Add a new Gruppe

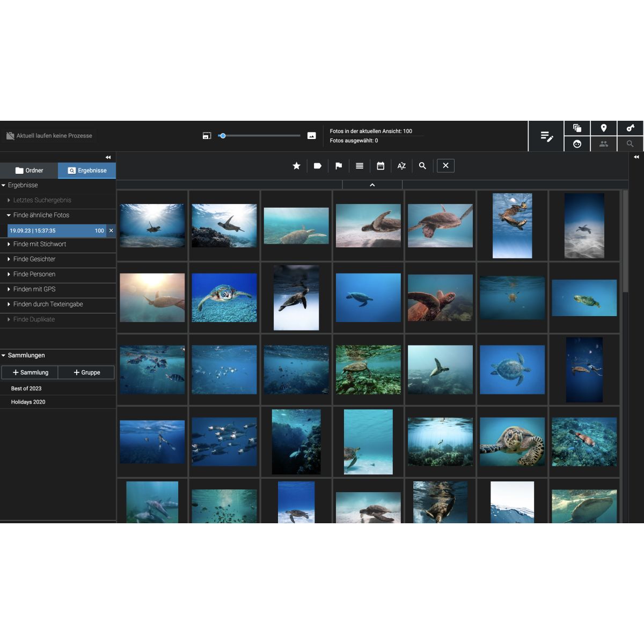click(x=86, y=372)
